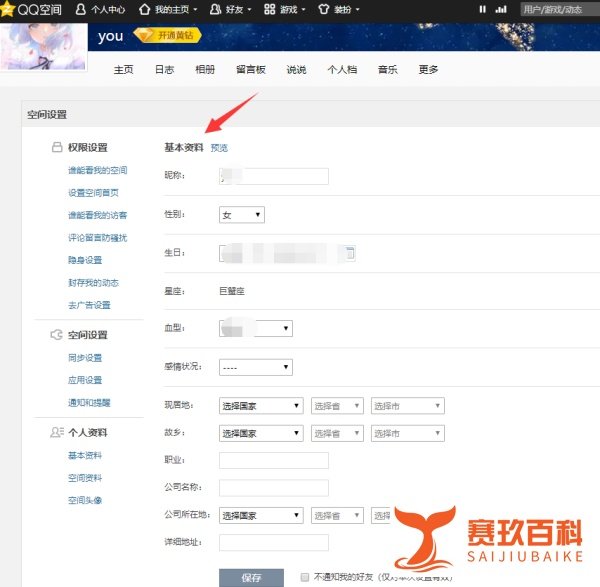Viewport: 600px width, 587px height.
Task: Open the 我的主页 menu
Action: (x=168, y=9)
